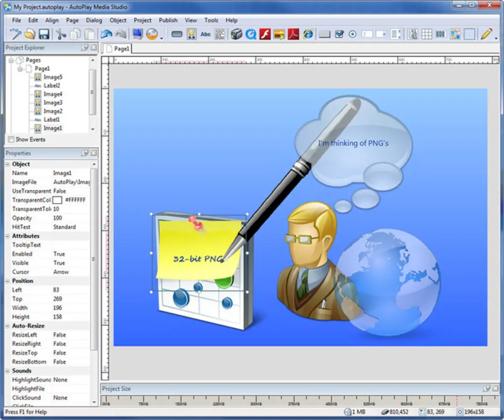Add a radio button object from toolbar
Image resolution: width=504 pixels, height=420 pixels.
[x=353, y=34]
